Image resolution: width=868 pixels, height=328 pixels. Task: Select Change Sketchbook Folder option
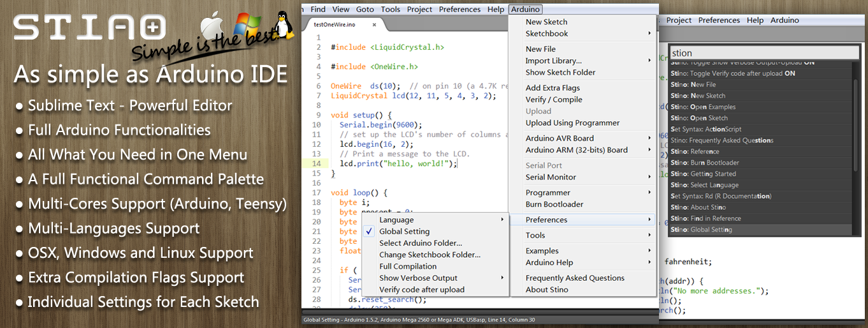pos(430,255)
